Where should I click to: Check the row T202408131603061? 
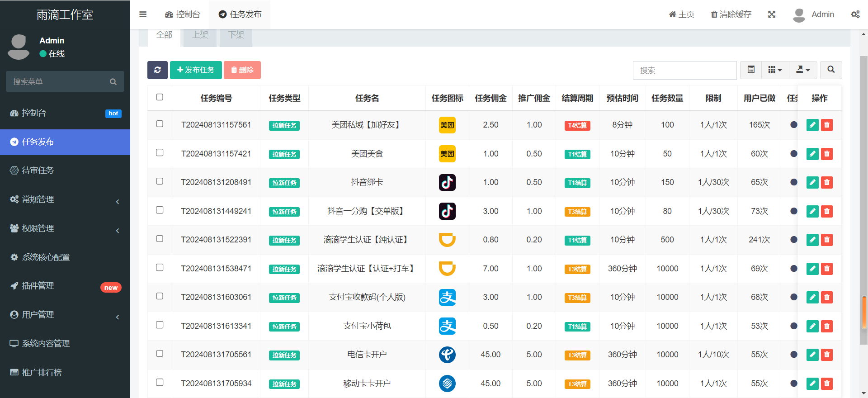click(x=160, y=296)
